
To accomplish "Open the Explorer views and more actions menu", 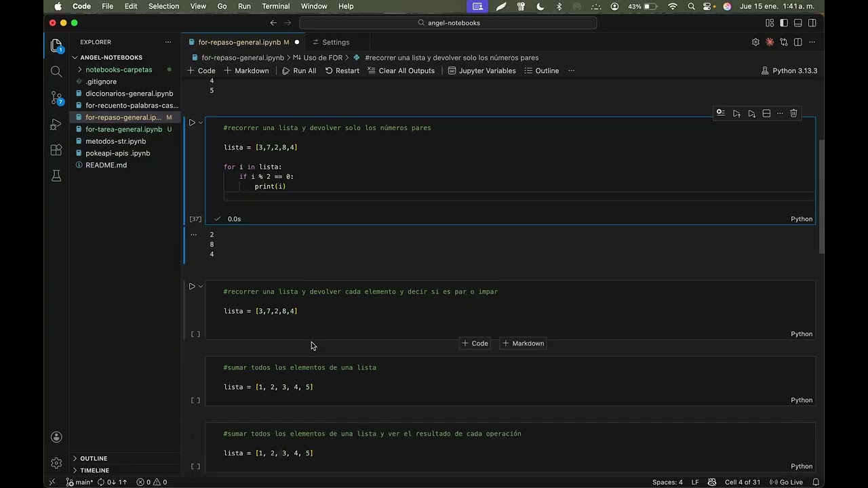I will pos(168,42).
